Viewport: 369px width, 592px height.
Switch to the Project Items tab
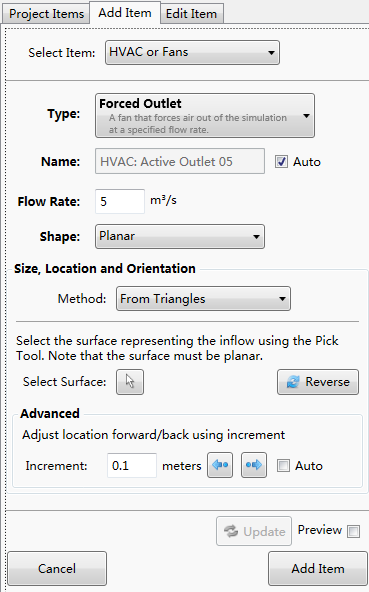click(46, 14)
